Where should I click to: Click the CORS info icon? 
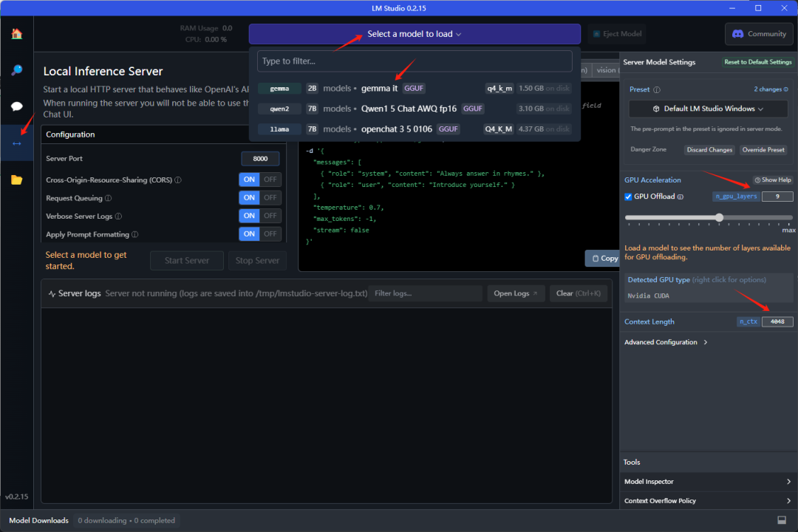tap(178, 180)
